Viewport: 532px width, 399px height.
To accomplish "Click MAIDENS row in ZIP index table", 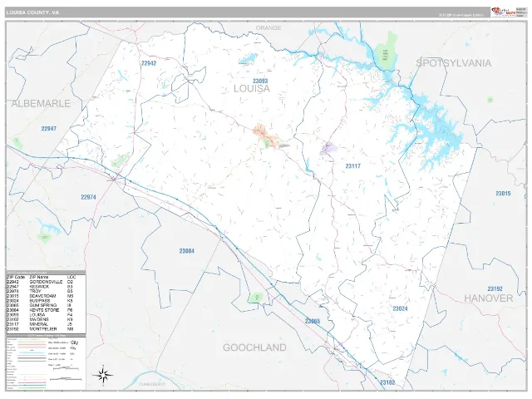I will pyautogui.click(x=41, y=319).
